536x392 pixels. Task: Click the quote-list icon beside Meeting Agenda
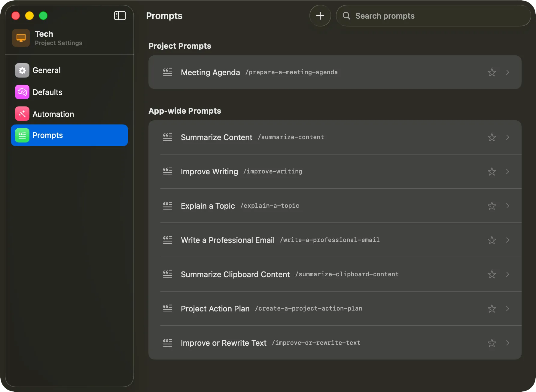coord(167,72)
